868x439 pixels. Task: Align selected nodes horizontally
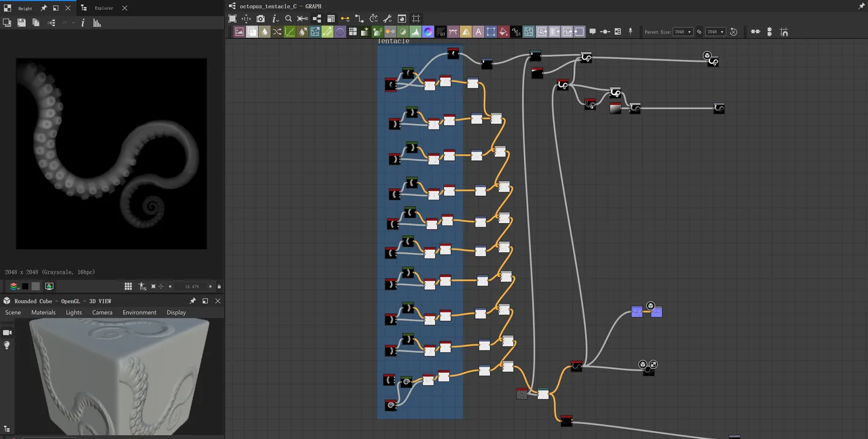tap(755, 32)
